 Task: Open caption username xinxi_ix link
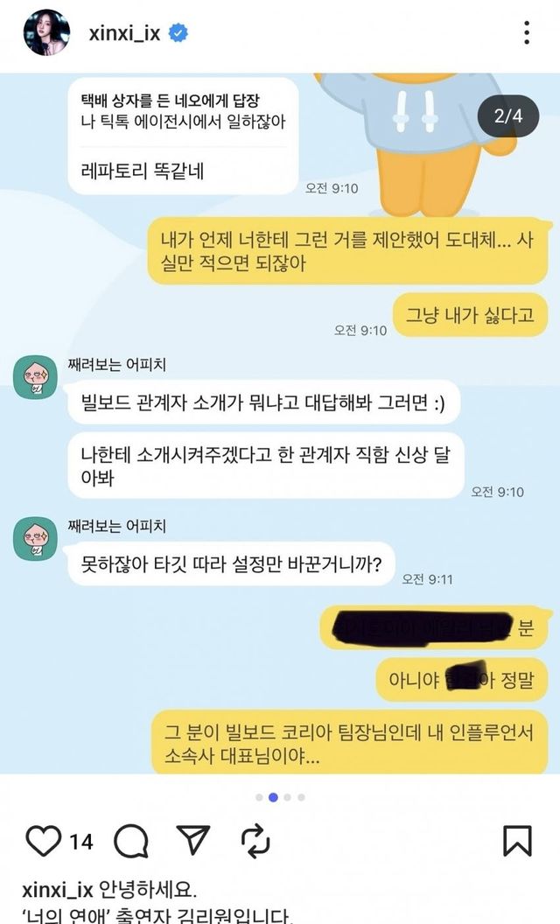click(x=58, y=889)
